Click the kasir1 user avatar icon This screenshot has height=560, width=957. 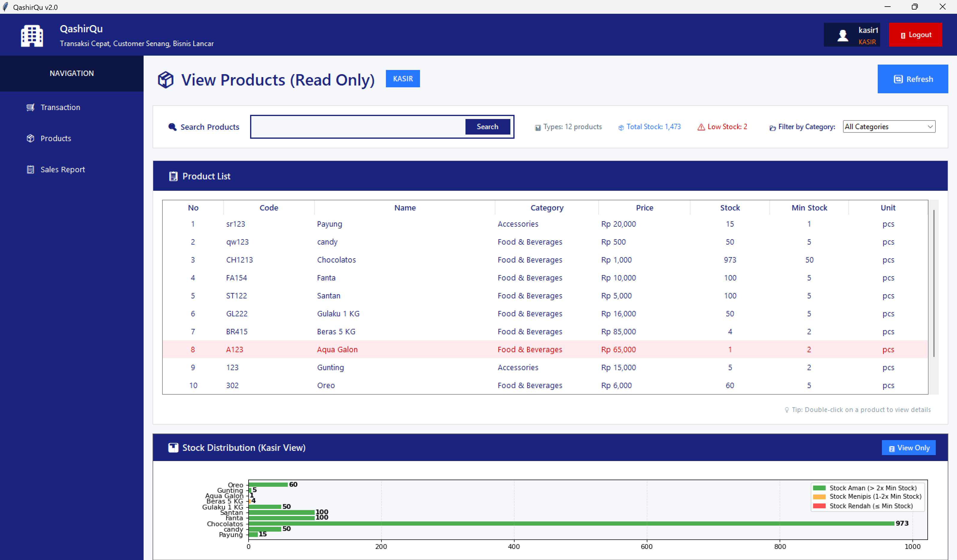tap(843, 35)
